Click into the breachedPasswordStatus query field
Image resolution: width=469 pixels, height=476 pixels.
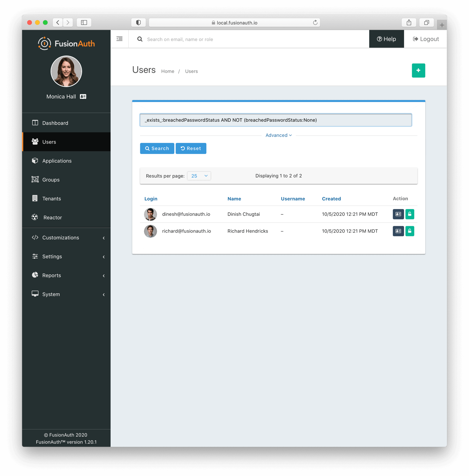coord(276,120)
